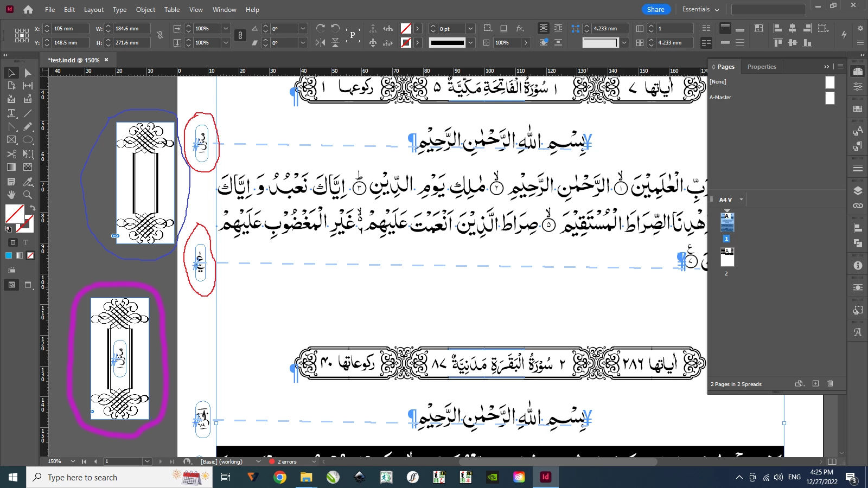Viewport: 868px width, 488px height.
Task: Toggle Normal view mode button
Action: (x=11, y=285)
